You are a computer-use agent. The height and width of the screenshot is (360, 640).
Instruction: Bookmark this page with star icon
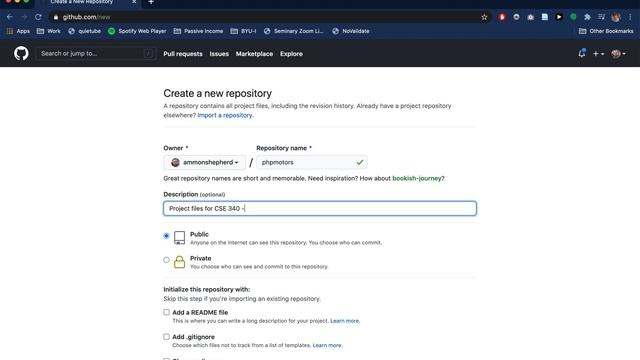click(484, 17)
